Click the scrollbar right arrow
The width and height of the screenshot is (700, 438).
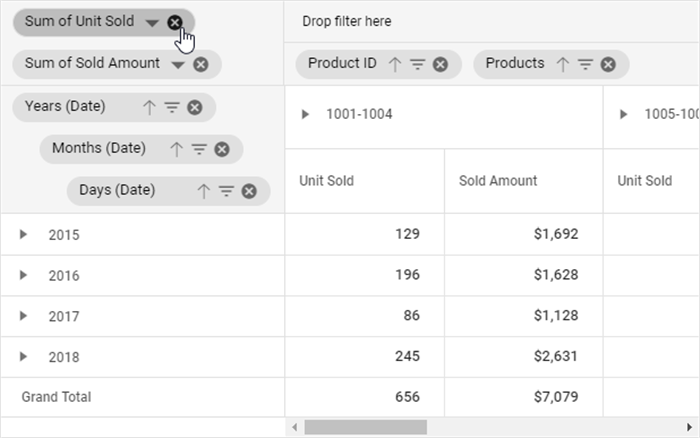coord(689,428)
